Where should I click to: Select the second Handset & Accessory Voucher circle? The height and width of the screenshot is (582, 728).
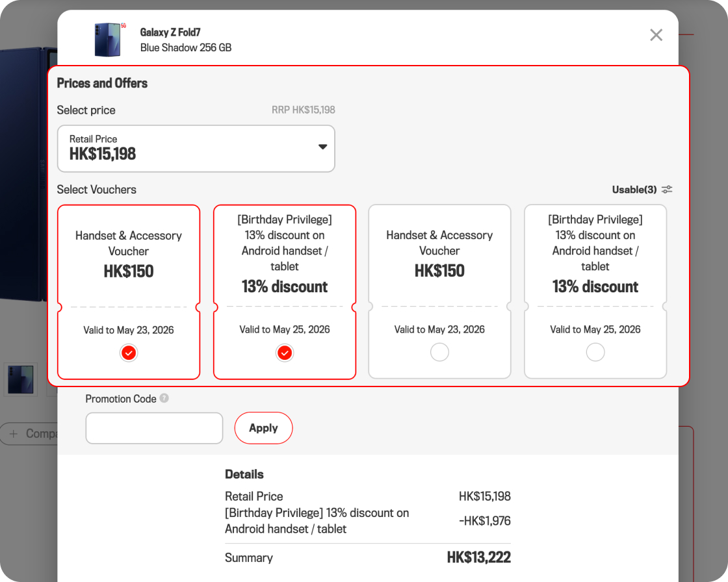pos(439,352)
